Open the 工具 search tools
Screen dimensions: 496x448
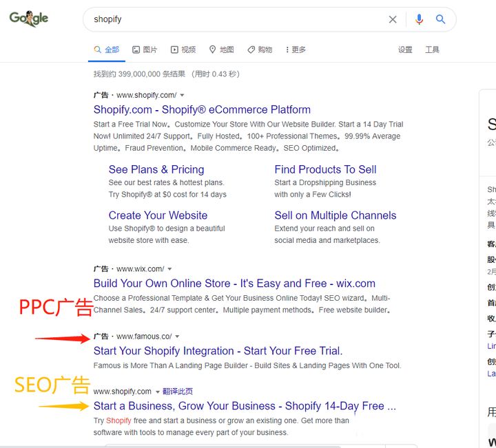pyautogui.click(x=432, y=50)
